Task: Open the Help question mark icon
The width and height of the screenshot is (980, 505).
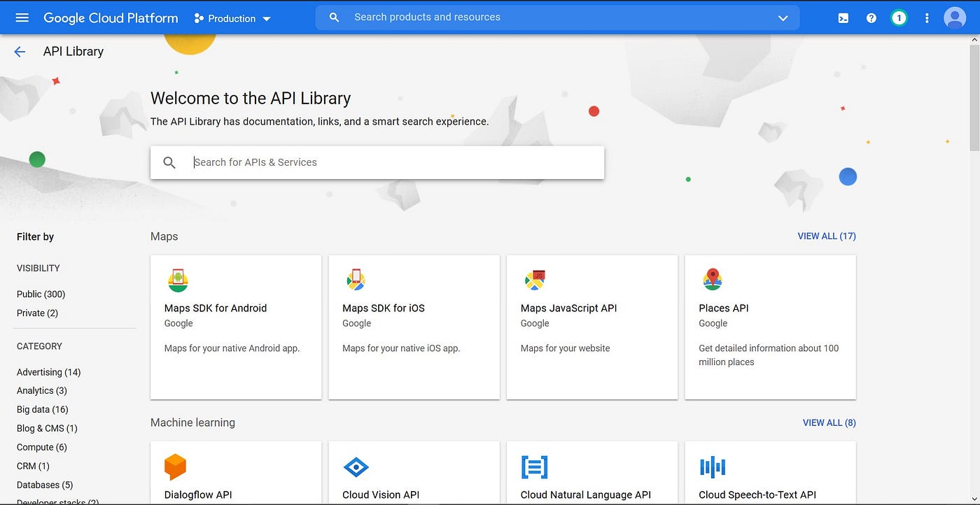Action: [x=871, y=18]
